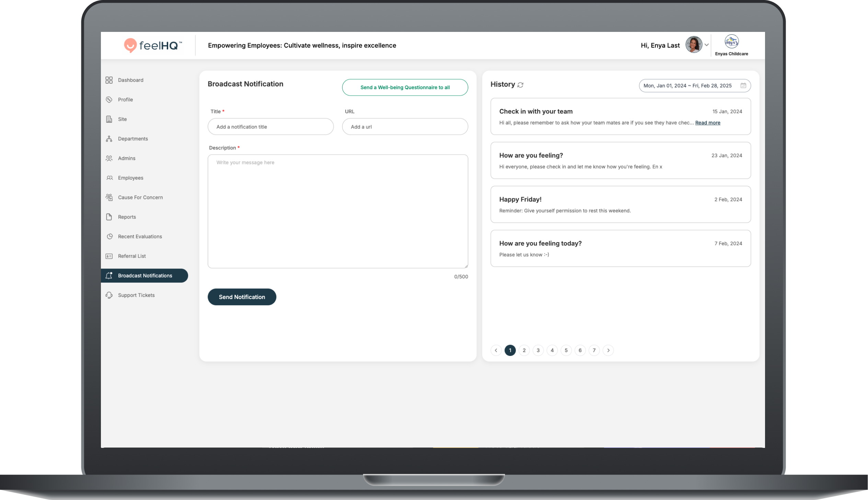The width and height of the screenshot is (868, 500).
Task: Click the 0/500 character counter
Action: (461, 277)
